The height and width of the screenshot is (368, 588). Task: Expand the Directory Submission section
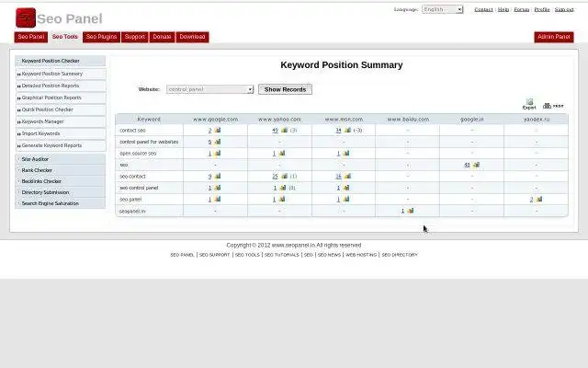tap(60, 192)
